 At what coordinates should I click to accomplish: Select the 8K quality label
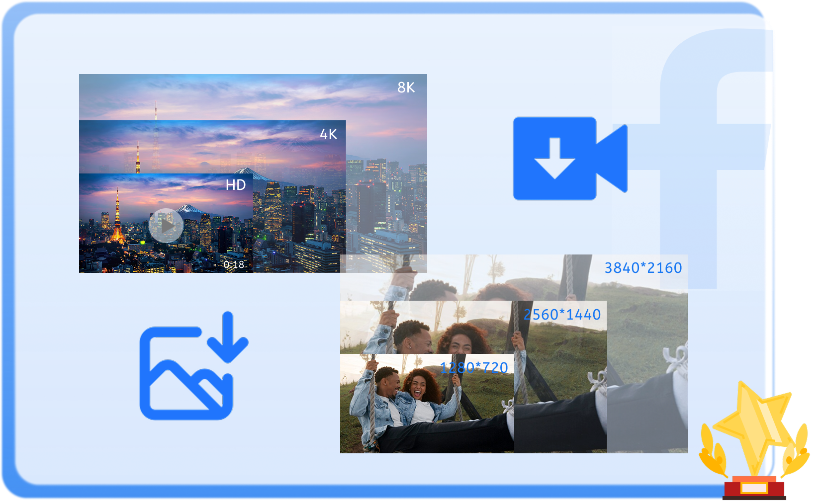406,88
